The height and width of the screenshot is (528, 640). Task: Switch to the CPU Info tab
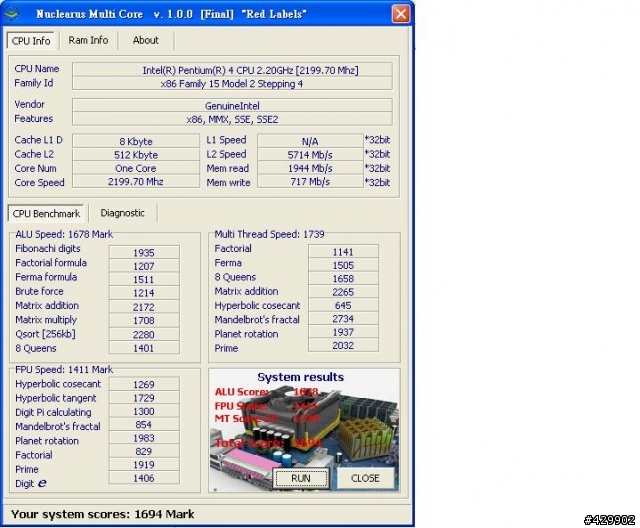tap(31, 41)
